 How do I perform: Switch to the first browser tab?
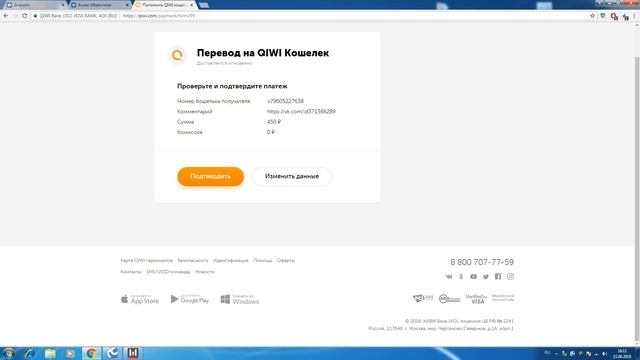[35, 5]
